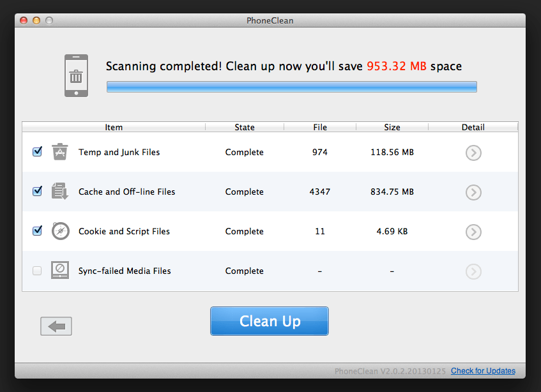
Task: Click the Cache and Off-line Files document icon
Action: pos(59,192)
